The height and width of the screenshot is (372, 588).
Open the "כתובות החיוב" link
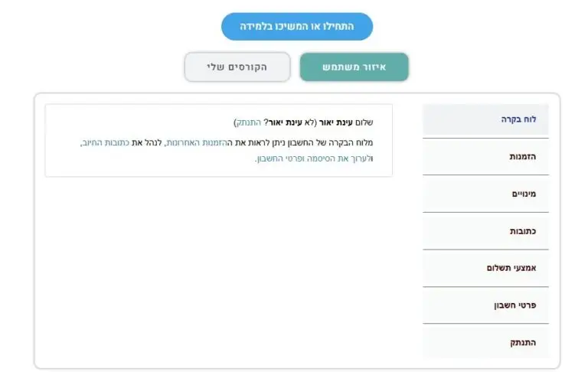point(103,142)
